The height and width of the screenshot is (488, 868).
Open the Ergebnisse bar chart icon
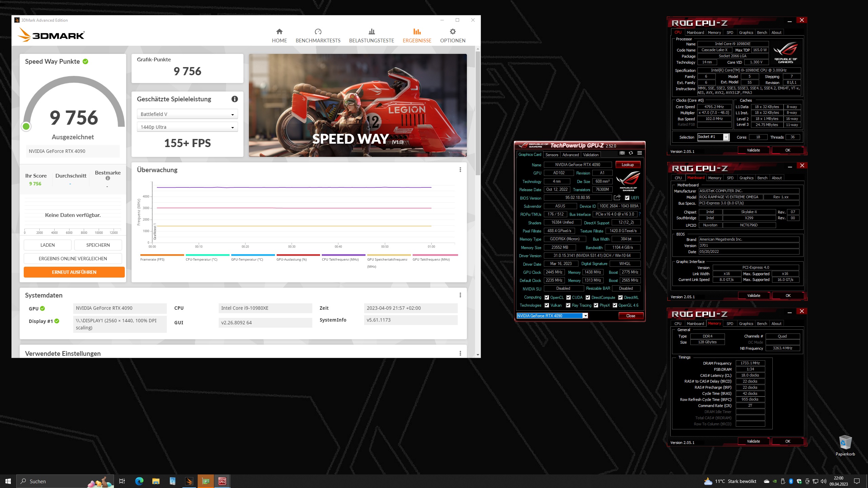417,32
